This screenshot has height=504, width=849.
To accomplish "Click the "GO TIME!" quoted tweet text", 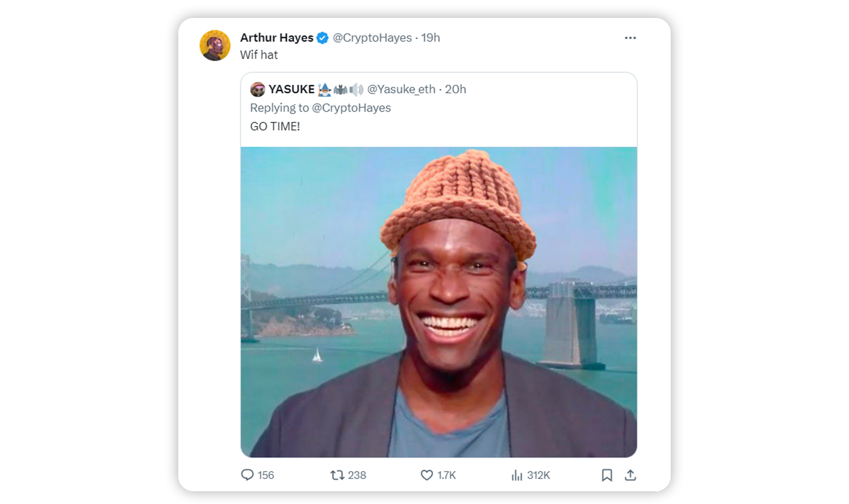I will [x=275, y=126].
